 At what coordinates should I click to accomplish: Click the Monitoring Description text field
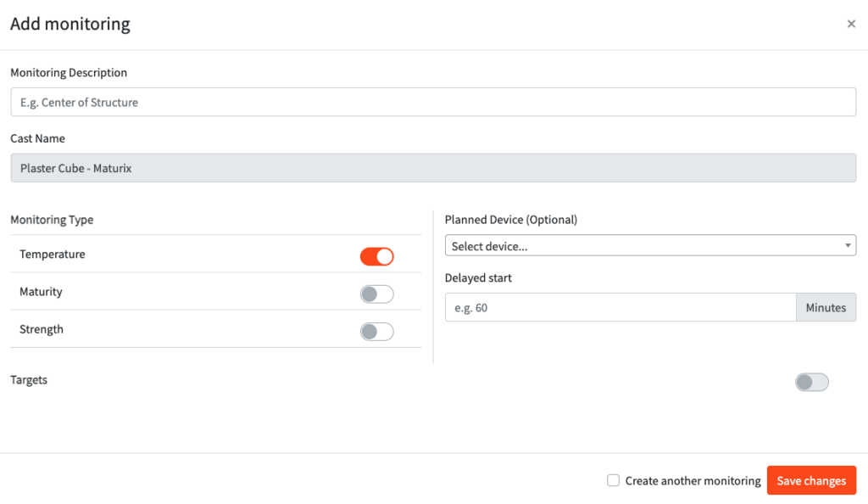point(432,103)
